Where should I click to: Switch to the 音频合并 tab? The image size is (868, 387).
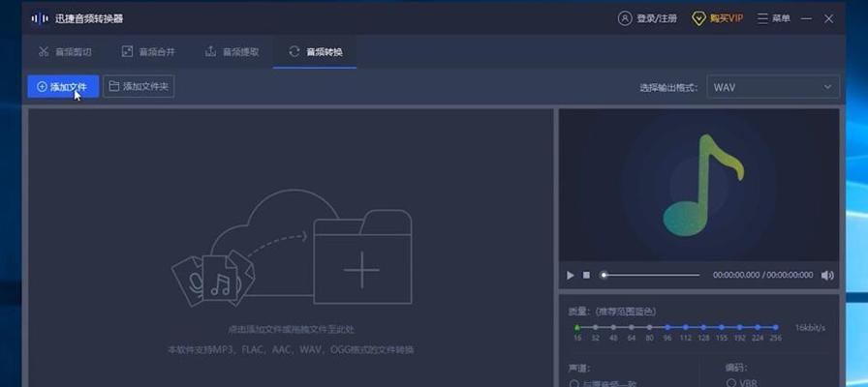(148, 52)
